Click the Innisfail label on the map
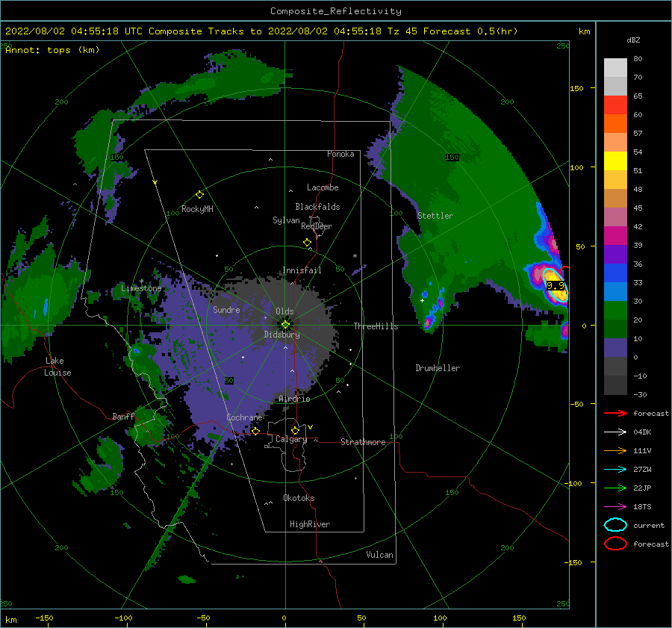The width and height of the screenshot is (672, 628). point(302,270)
